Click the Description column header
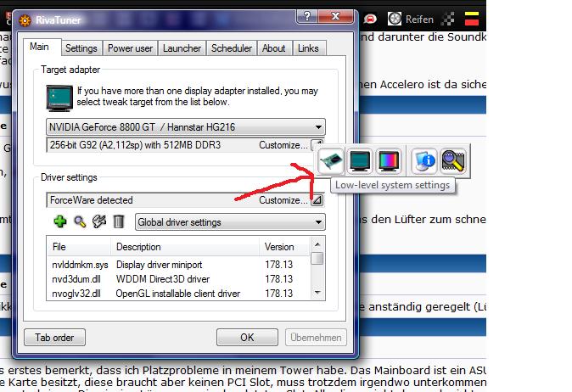 pos(185,247)
